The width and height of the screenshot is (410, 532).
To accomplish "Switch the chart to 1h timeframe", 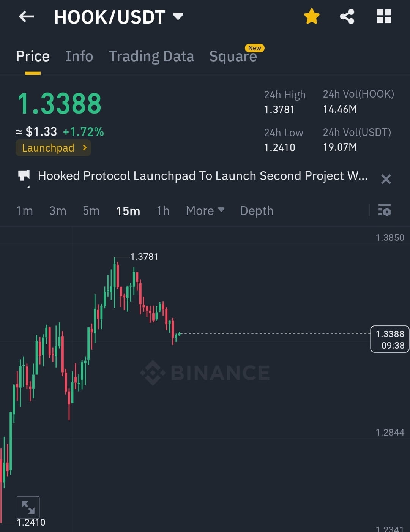I will tap(162, 210).
